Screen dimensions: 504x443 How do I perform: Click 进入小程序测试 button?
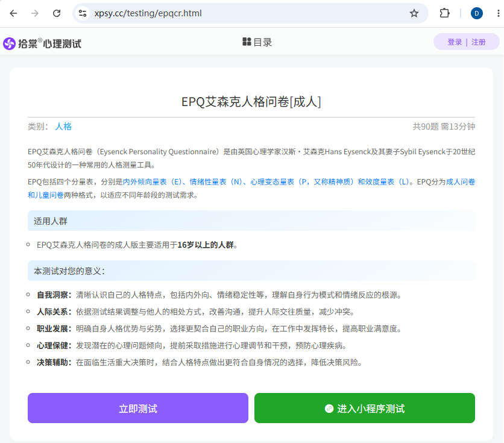pos(365,408)
